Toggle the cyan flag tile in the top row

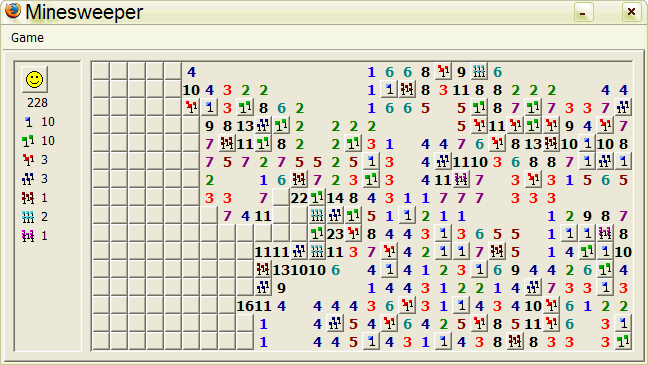point(479,72)
